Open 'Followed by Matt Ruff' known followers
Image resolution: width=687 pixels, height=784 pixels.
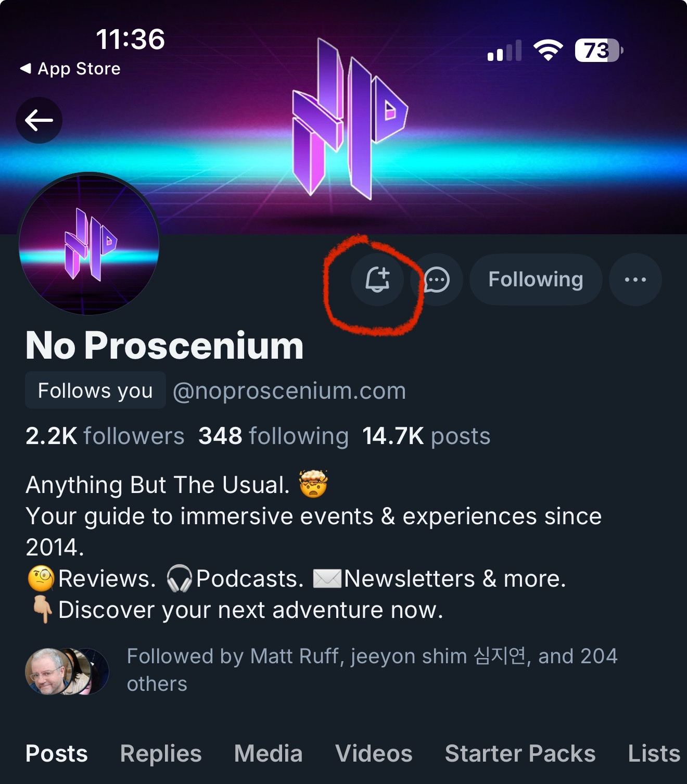coord(372,669)
